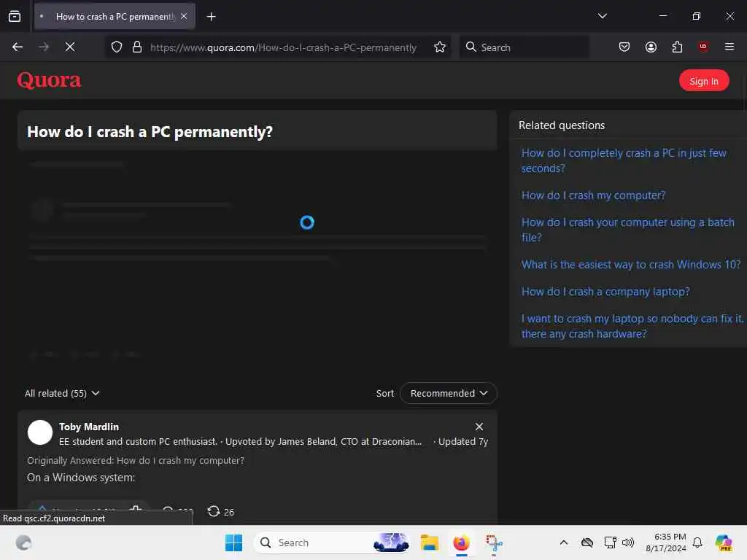Screen dimensions: 747x560
Task: View site security padlock info
Action: pyautogui.click(x=137, y=47)
